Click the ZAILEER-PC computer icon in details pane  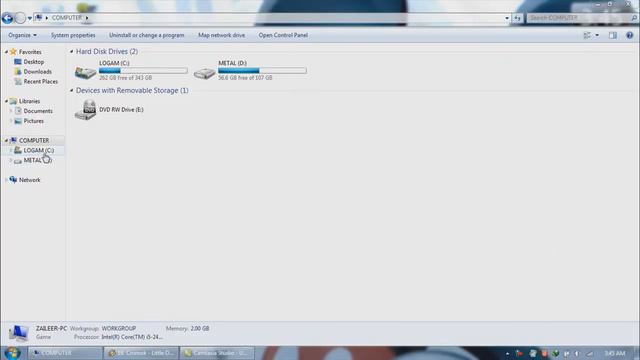[18, 333]
